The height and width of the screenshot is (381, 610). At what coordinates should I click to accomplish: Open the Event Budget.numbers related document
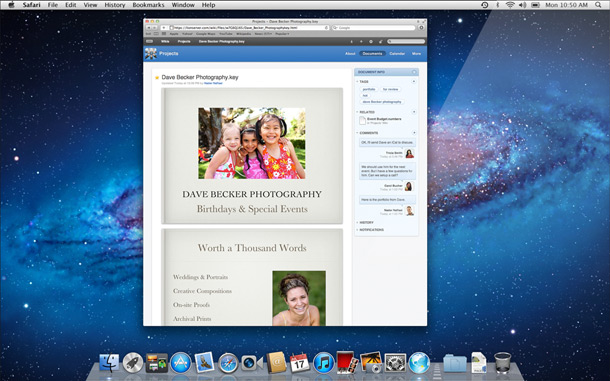(x=384, y=119)
